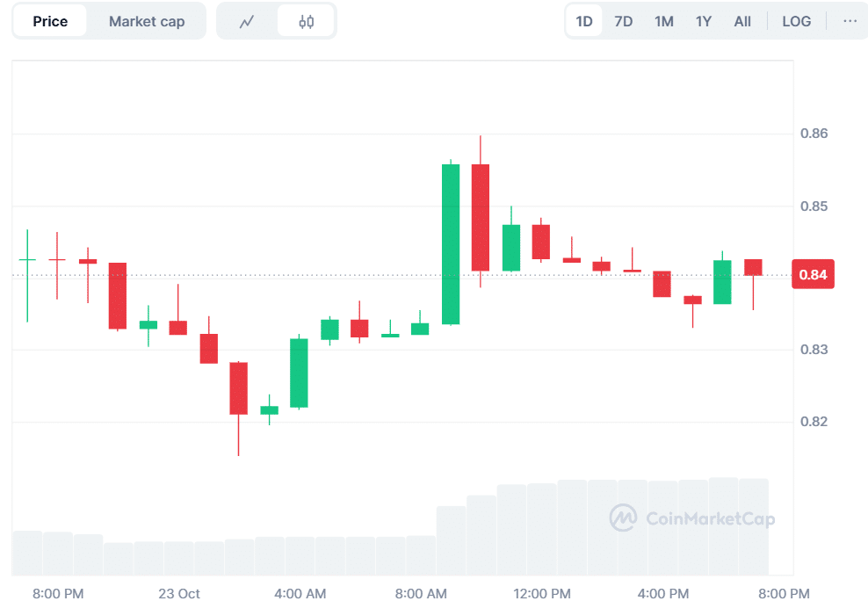Show the 1M time range
The width and height of the screenshot is (868, 601).
click(x=663, y=21)
